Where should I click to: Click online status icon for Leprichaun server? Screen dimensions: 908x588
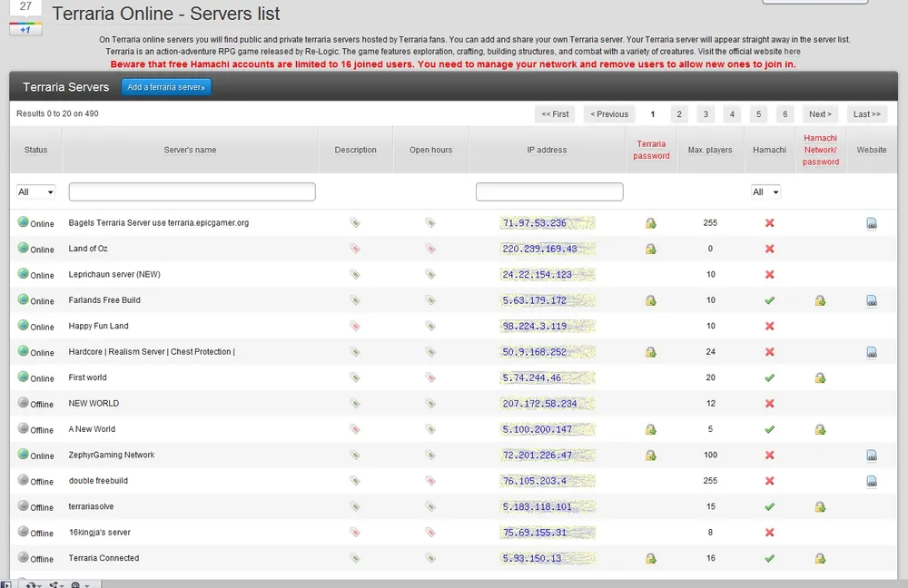pos(24,274)
